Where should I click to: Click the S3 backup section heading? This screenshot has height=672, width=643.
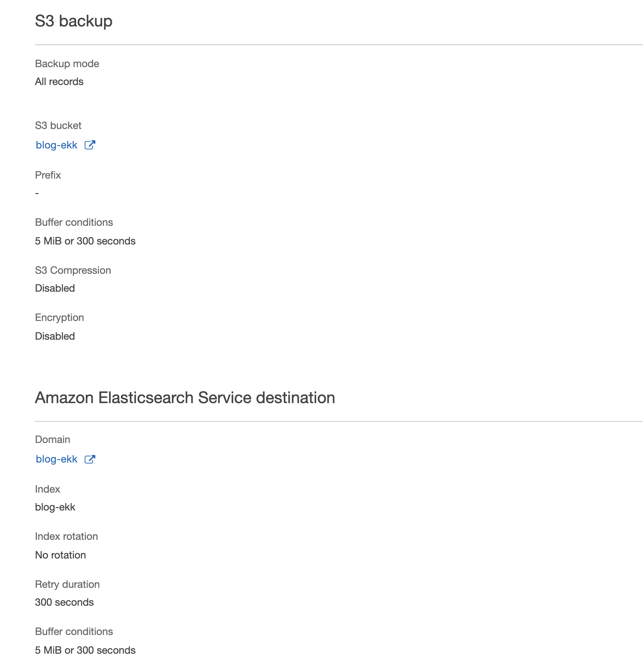(74, 21)
